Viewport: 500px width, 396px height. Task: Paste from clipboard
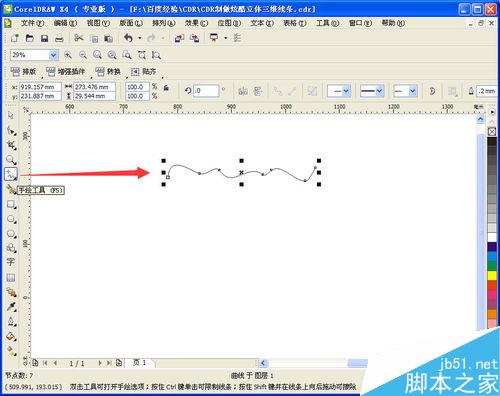[x=108, y=39]
